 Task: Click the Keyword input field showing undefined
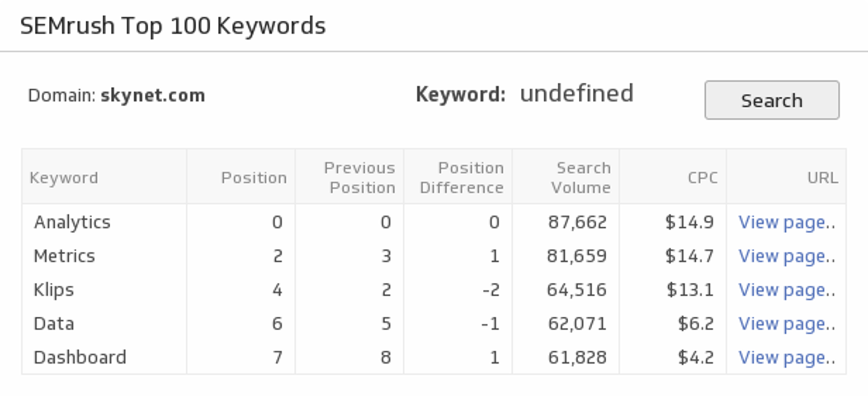(576, 94)
